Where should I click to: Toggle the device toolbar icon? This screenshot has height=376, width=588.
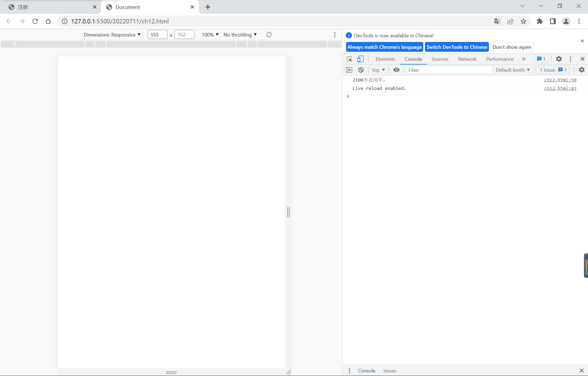coord(360,59)
